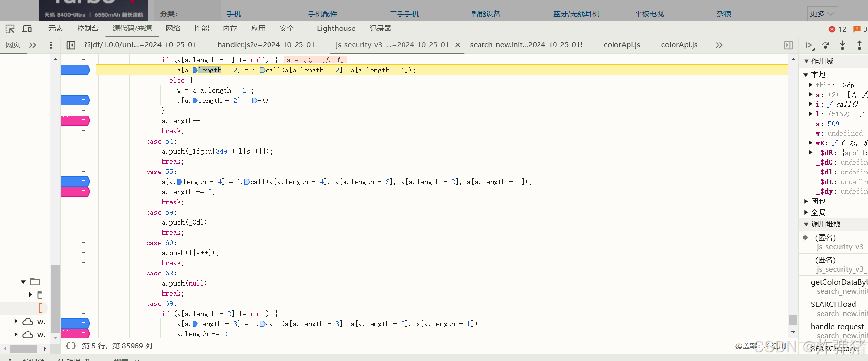Expand the _$dE object variable
The height and width of the screenshot is (361, 868).
pos(811,153)
